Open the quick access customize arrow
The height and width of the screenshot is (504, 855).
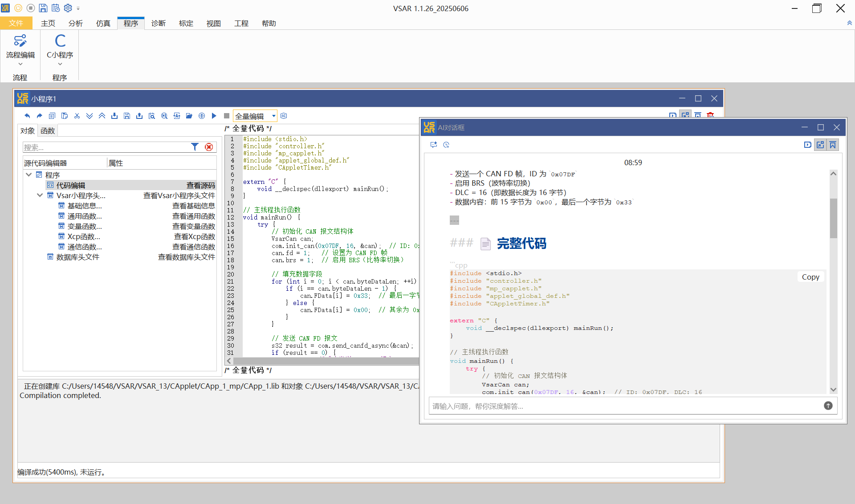(78, 8)
